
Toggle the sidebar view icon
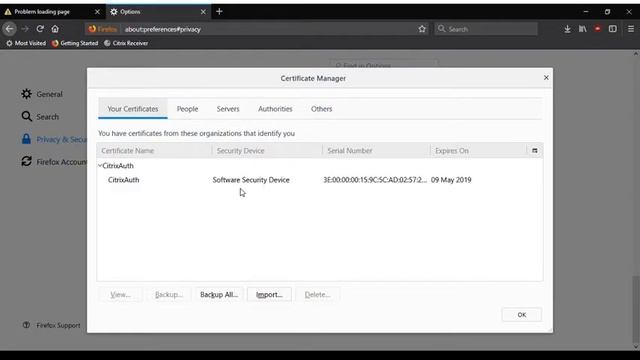pos(613,29)
